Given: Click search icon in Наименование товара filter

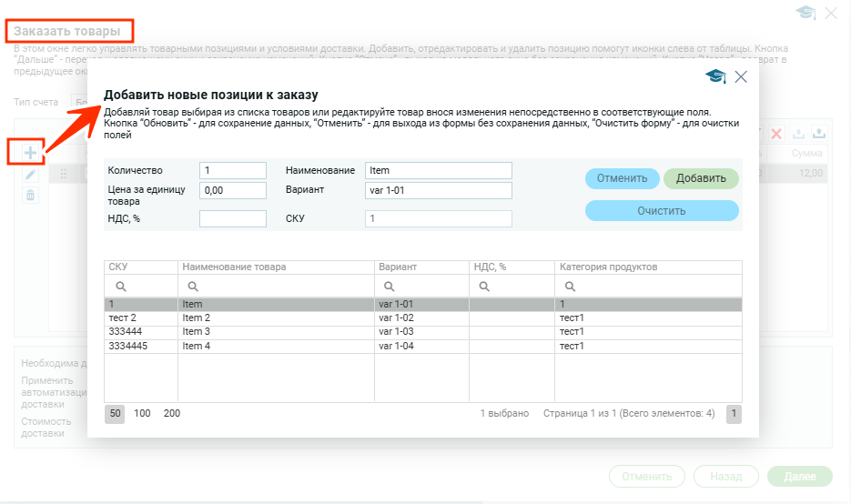Looking at the screenshot, I should (x=195, y=287).
